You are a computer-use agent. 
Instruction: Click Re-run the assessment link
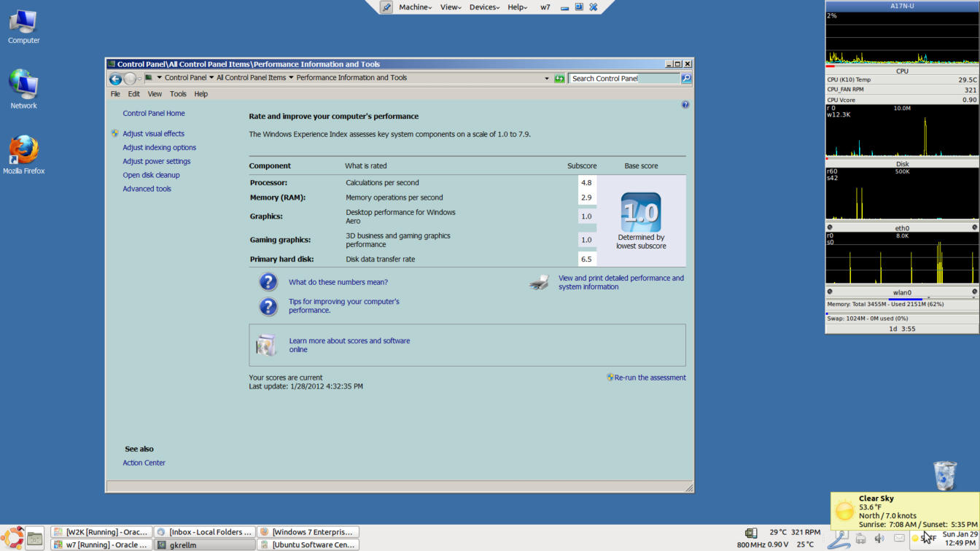click(650, 378)
